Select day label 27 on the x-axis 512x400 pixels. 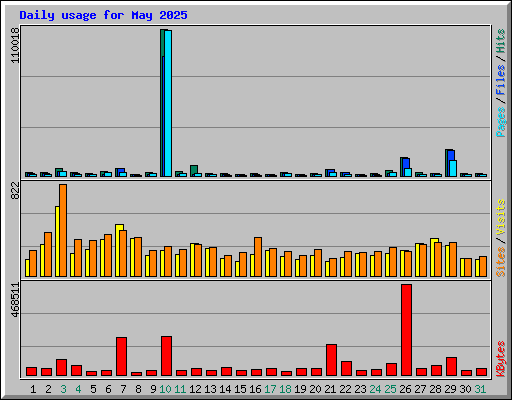click(421, 389)
